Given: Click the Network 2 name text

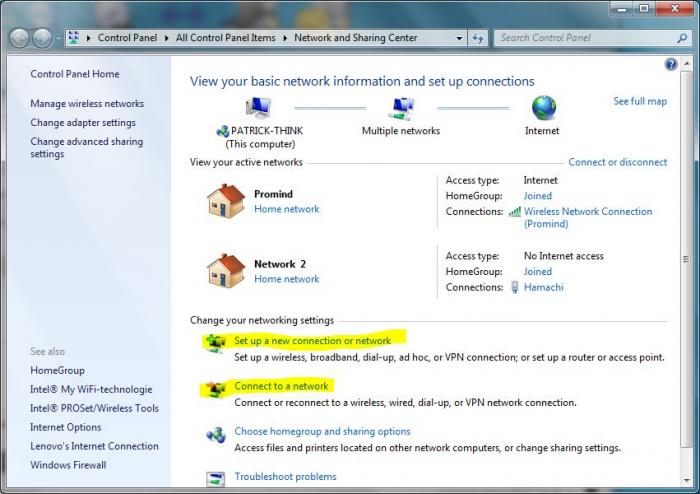Looking at the screenshot, I should click(280, 264).
